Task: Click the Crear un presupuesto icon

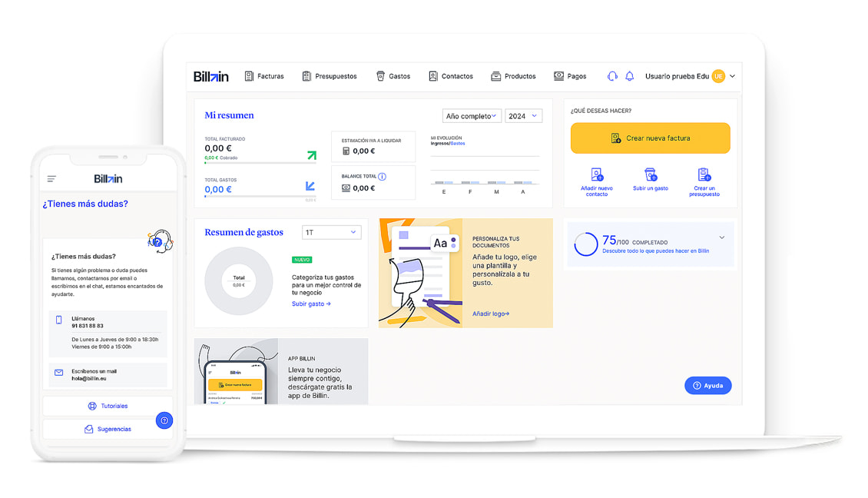Action: [x=704, y=175]
